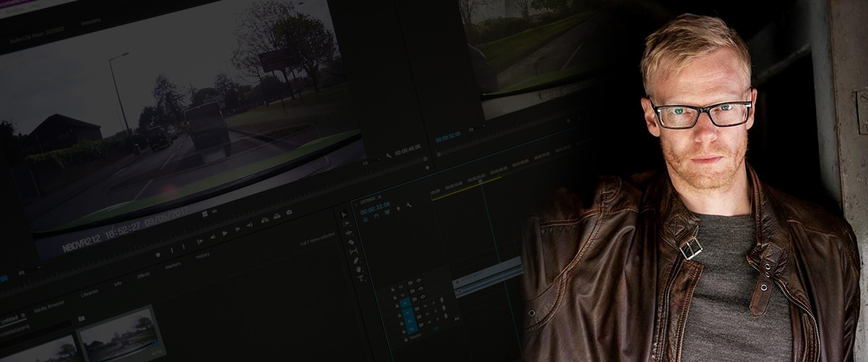868x362 pixels.
Task: Select the Track Select Forward tool
Action: 346,224
